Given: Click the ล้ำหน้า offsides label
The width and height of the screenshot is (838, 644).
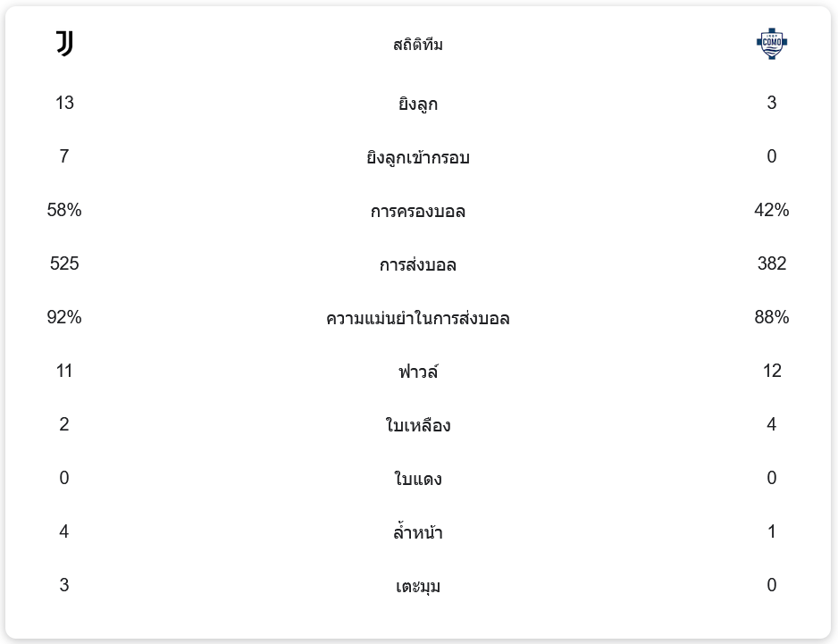Looking at the screenshot, I should click(x=418, y=533).
